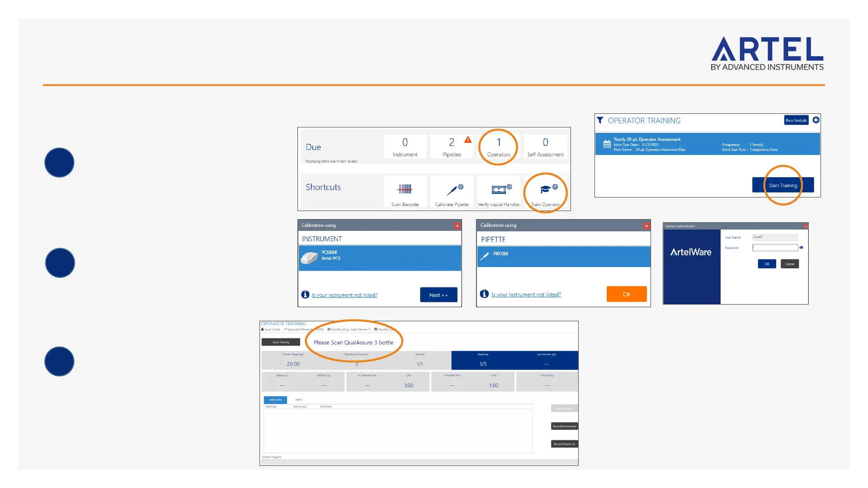Click the Record Pipette Tip button
The height and width of the screenshot is (488, 868).
click(564, 444)
